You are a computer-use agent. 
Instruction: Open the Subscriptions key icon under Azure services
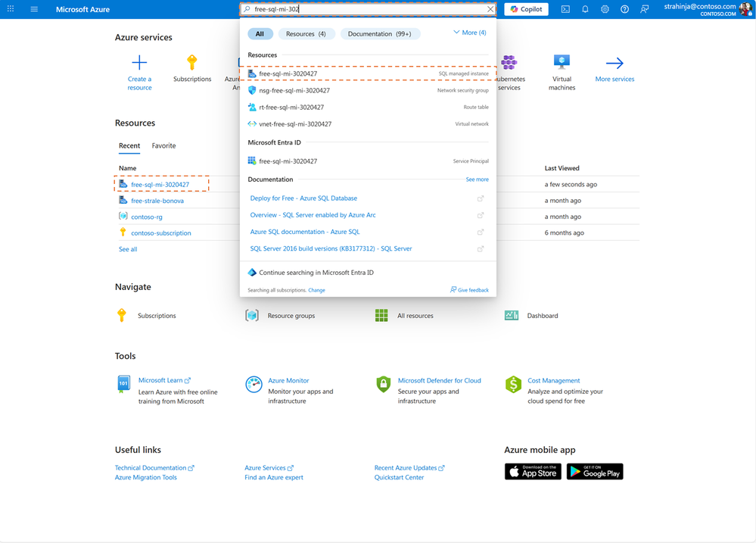click(x=192, y=63)
